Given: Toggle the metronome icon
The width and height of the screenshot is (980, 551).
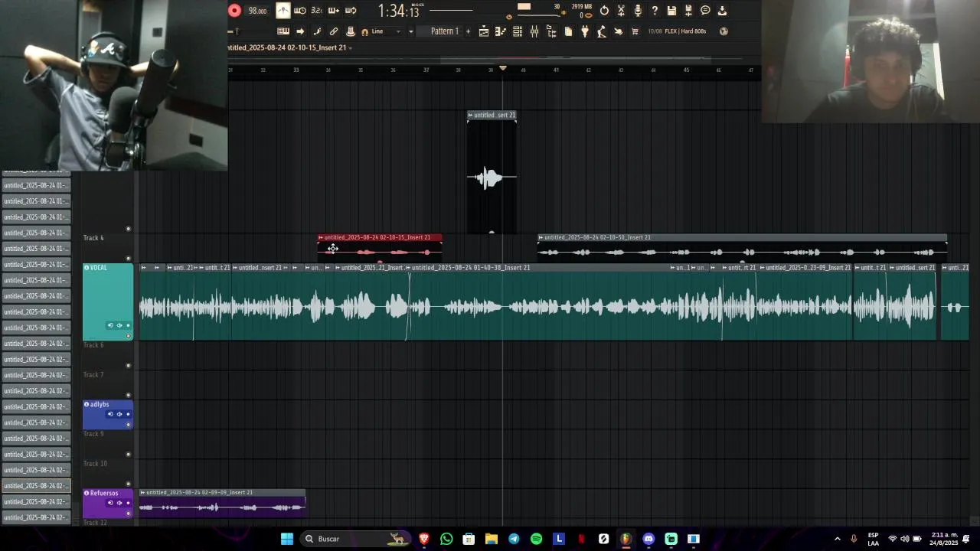Looking at the screenshot, I should pyautogui.click(x=283, y=11).
